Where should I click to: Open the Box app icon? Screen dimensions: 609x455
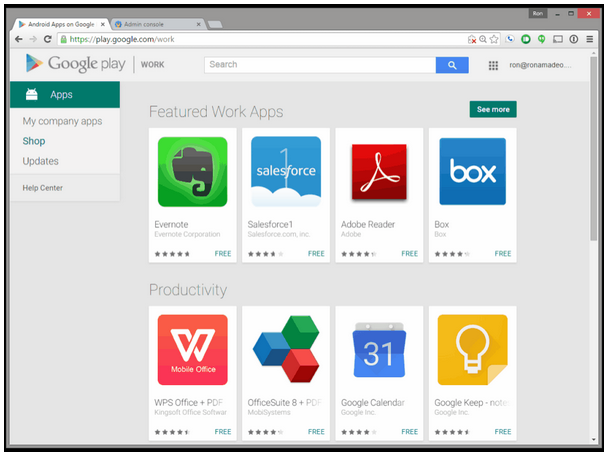[472, 171]
